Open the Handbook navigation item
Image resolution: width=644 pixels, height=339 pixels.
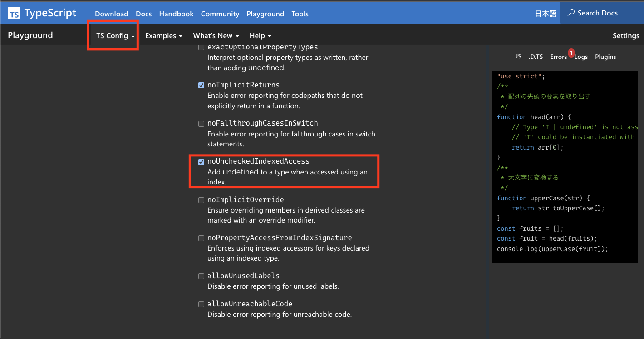[177, 14]
